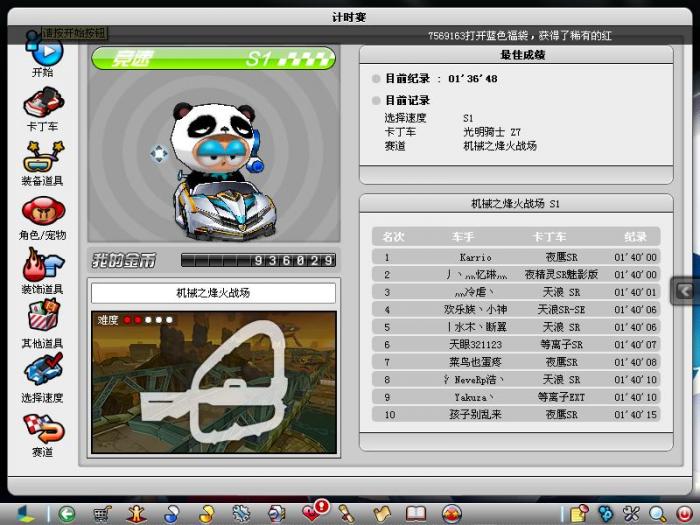This screenshot has width=700, height=525.
Task: Click the blue cube icon at bottom left
Action: tap(25, 514)
